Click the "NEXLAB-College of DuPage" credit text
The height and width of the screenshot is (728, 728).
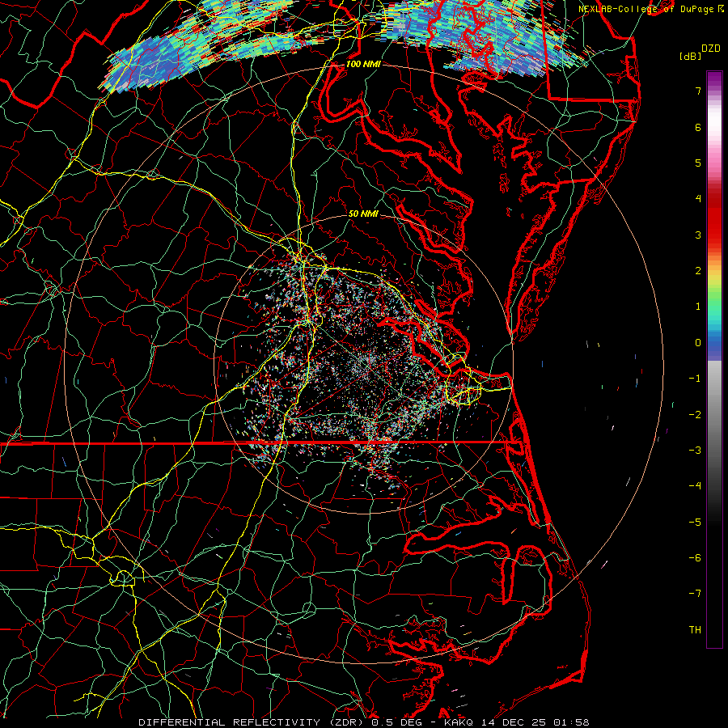(x=645, y=9)
